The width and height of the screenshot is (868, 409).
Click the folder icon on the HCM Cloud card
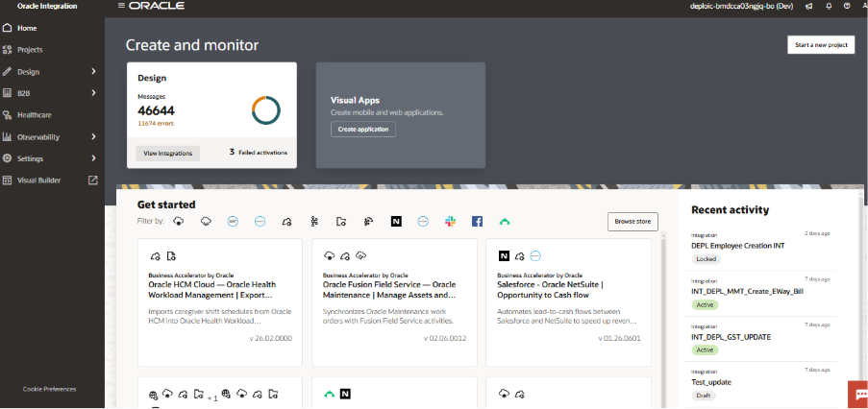click(x=171, y=256)
